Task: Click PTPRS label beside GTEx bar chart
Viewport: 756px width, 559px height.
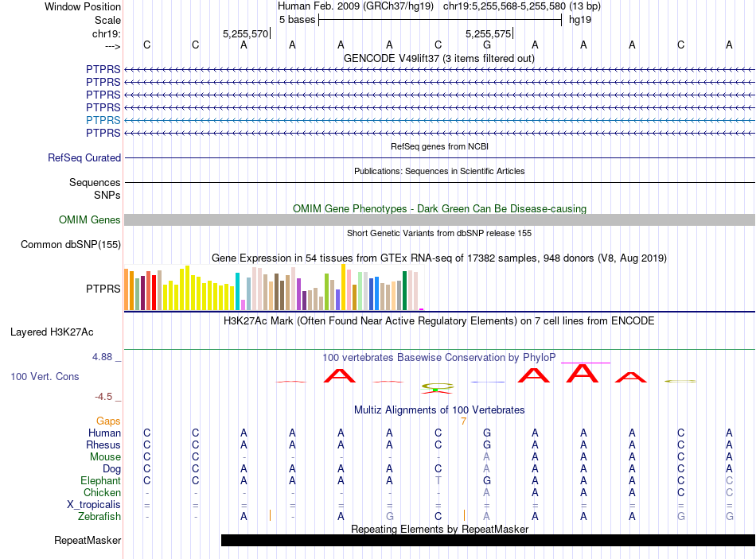Action: click(x=103, y=289)
